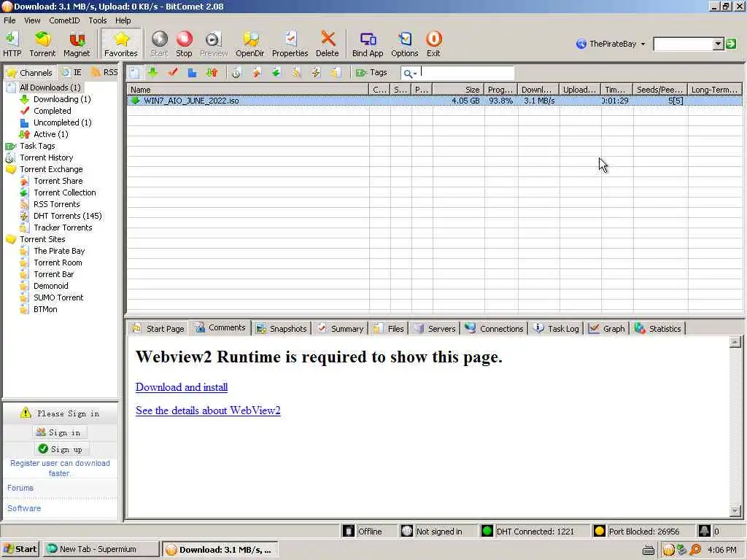Click the green go arrow beside search box
Image resolution: width=747 pixels, height=560 pixels.
731,44
